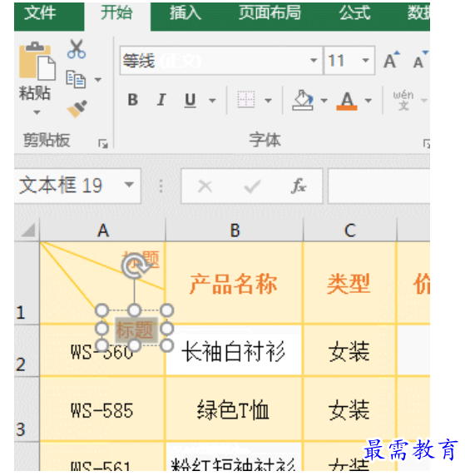Switch to the 页面布局 tab

coord(270,12)
